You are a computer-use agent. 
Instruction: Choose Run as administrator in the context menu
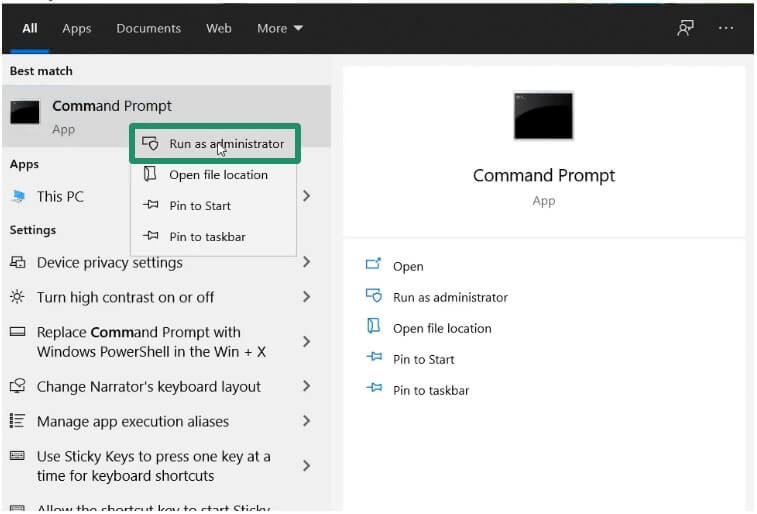click(x=215, y=144)
